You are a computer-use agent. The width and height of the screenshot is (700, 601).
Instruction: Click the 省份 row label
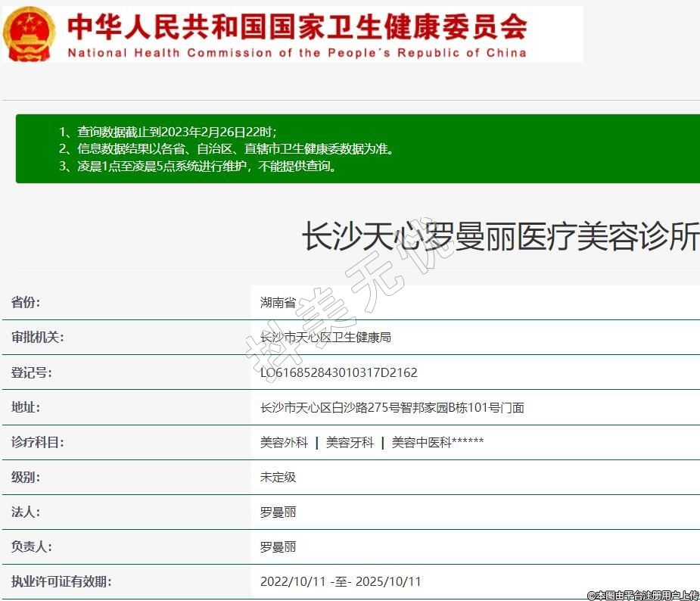pos(26,303)
